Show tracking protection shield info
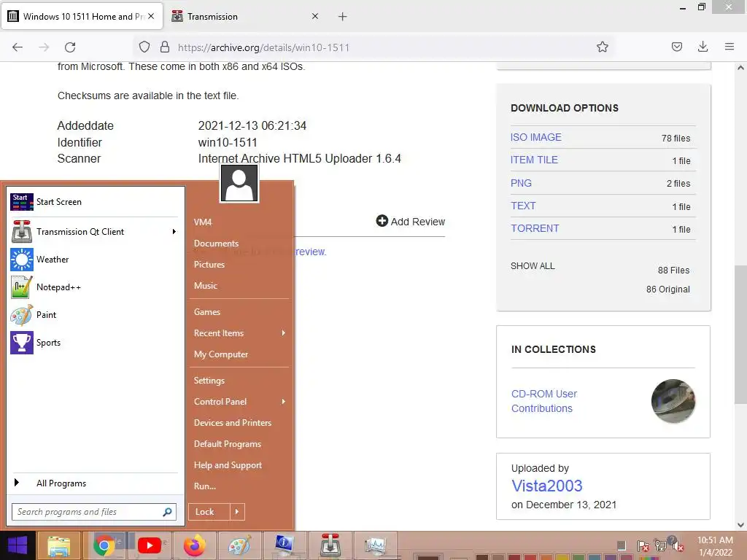This screenshot has width=747, height=560. pos(144,47)
